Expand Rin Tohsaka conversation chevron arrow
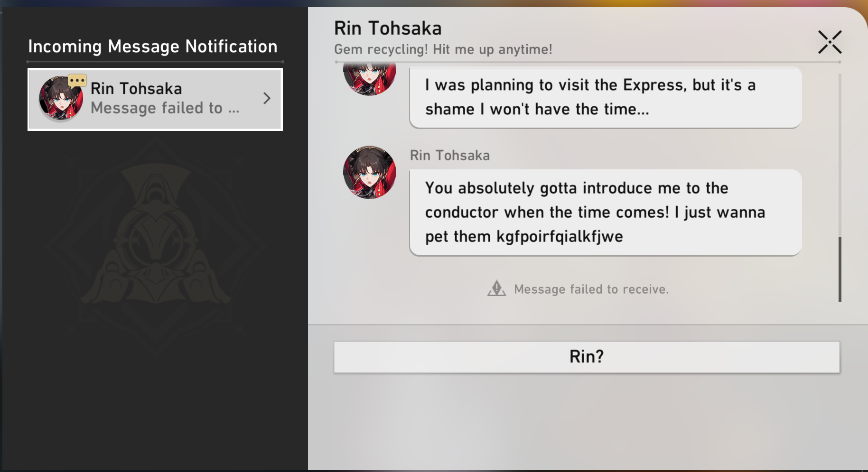The width and height of the screenshot is (868, 472). [267, 98]
